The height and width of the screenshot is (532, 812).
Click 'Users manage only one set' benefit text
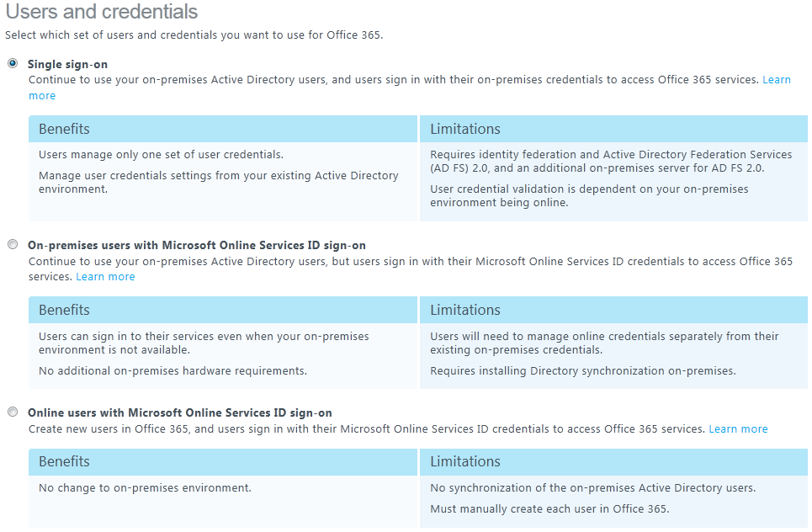[161, 155]
